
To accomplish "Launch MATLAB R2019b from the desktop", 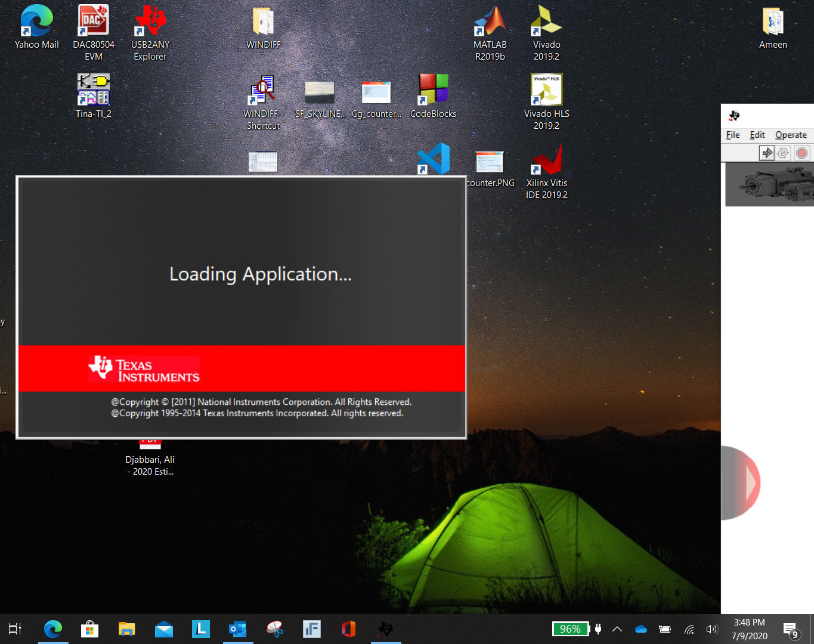I will coord(490,33).
